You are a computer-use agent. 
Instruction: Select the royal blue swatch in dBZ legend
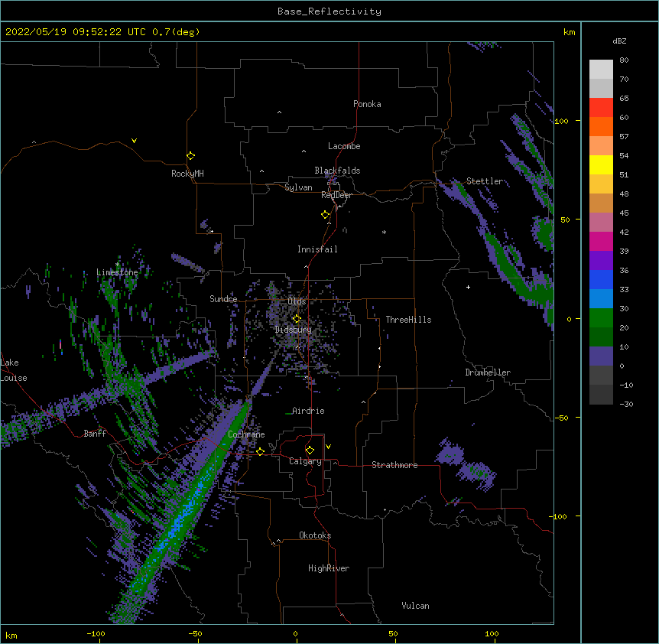[601, 279]
